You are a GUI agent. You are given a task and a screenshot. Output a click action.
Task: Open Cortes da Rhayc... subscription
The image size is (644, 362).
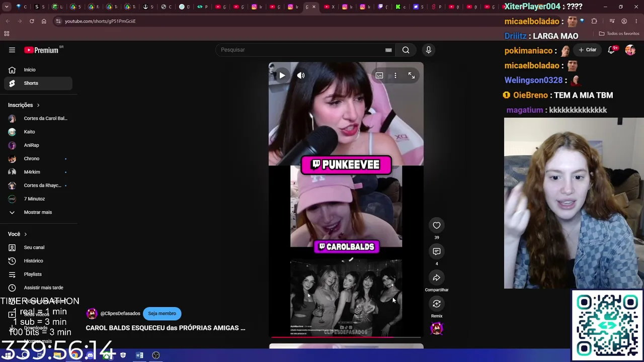pyautogui.click(x=38, y=186)
